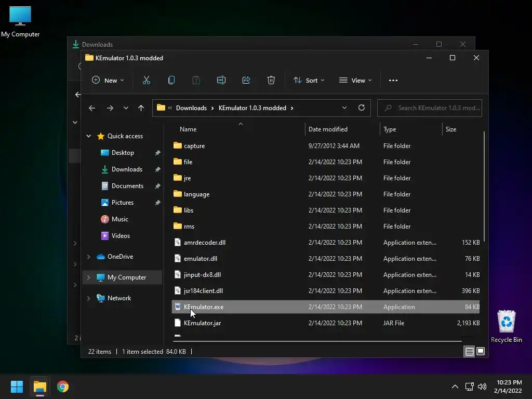Go up one folder level
Image resolution: width=532 pixels, height=399 pixels.
point(141,108)
